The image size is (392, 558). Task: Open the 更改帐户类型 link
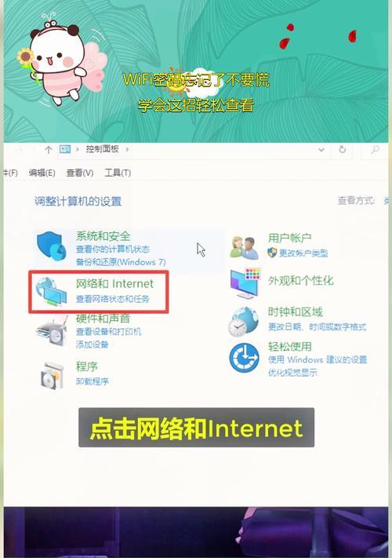click(303, 253)
